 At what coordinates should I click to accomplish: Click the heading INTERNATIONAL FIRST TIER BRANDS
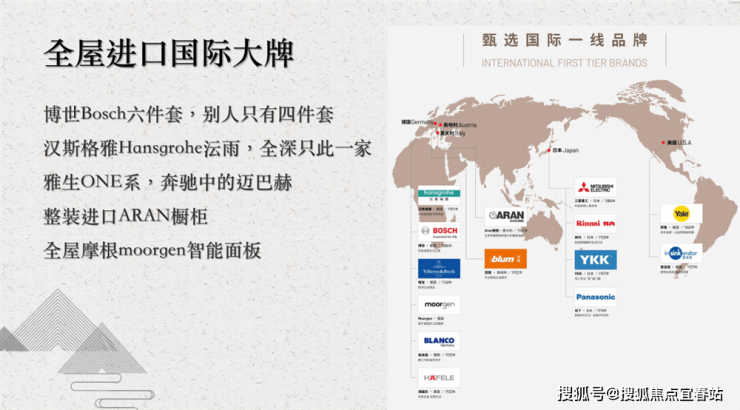pyautogui.click(x=564, y=63)
